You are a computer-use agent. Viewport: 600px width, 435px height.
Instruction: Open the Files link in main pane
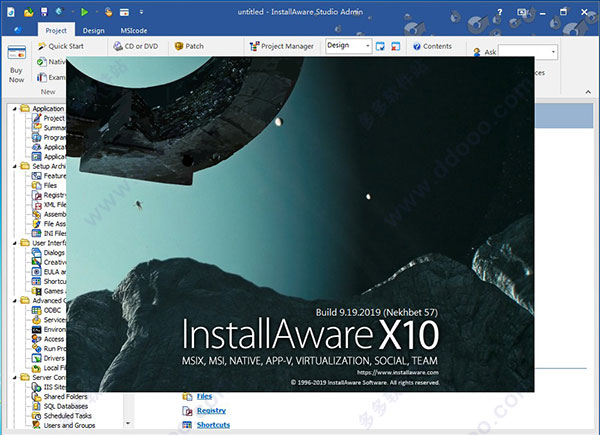point(204,396)
